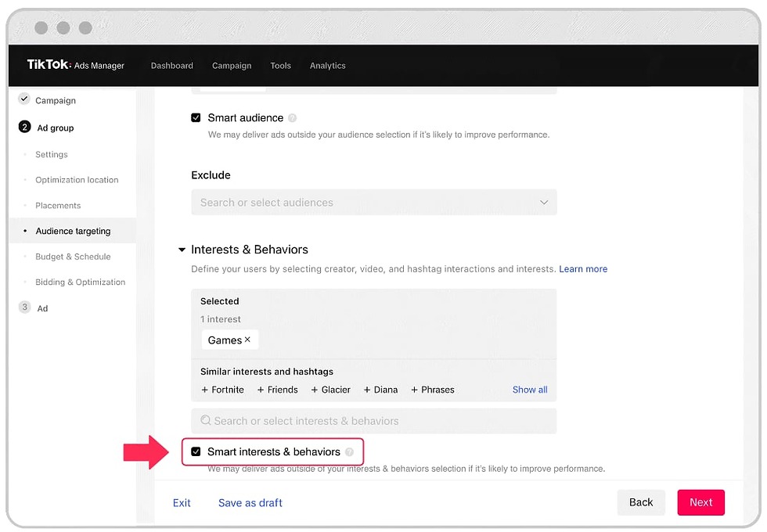The height and width of the screenshot is (532, 767).
Task: Add the Glacier similar hashtag
Action: pos(330,390)
